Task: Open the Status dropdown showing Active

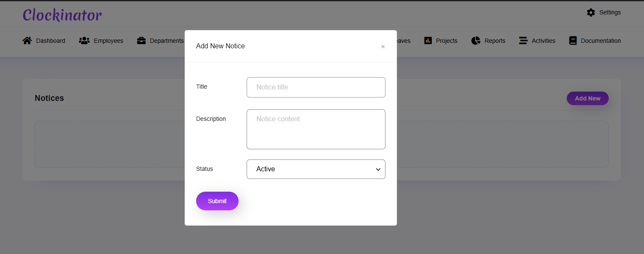Action: click(x=316, y=169)
